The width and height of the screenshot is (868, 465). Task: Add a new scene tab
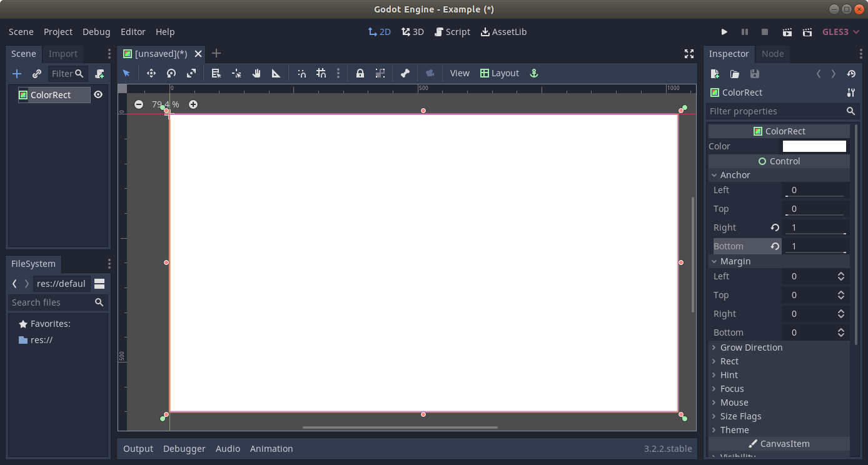tap(216, 53)
